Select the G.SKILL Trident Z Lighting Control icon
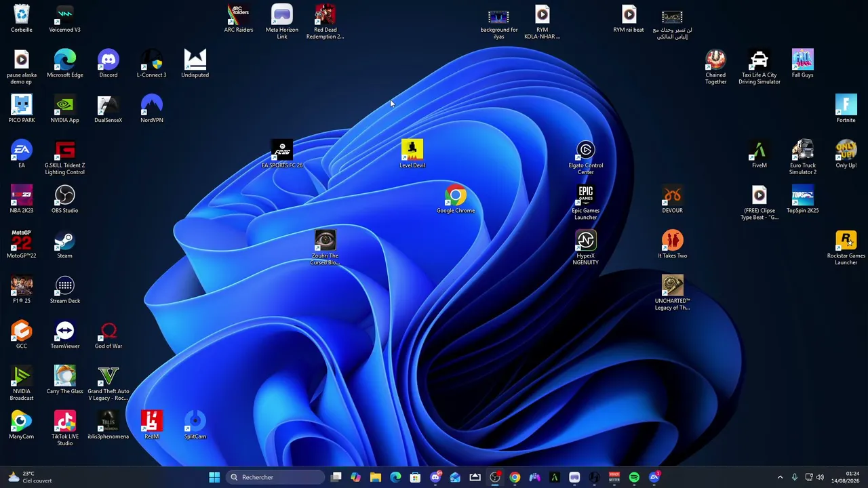 (x=65, y=158)
